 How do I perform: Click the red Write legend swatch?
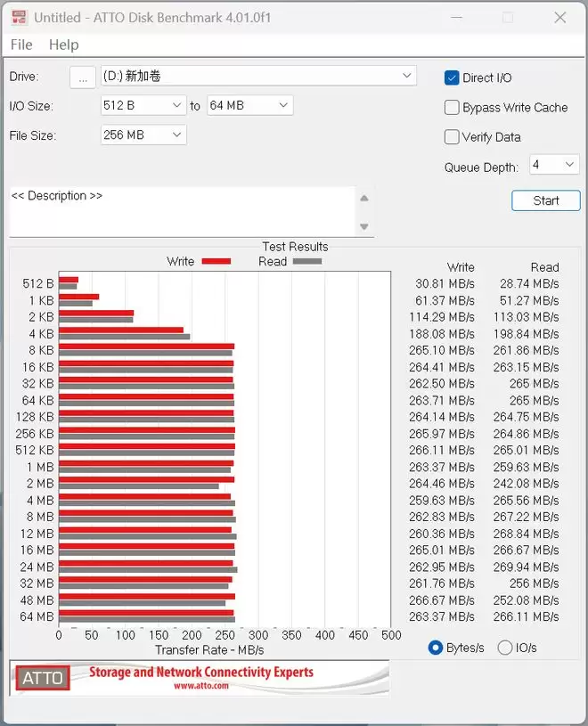tap(216, 262)
